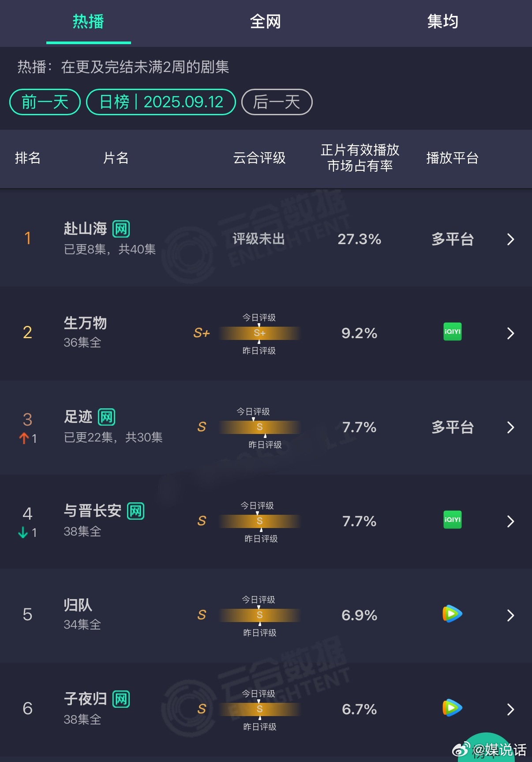Switch to the 全网 tab
Image resolution: width=532 pixels, height=762 pixels.
265,21
